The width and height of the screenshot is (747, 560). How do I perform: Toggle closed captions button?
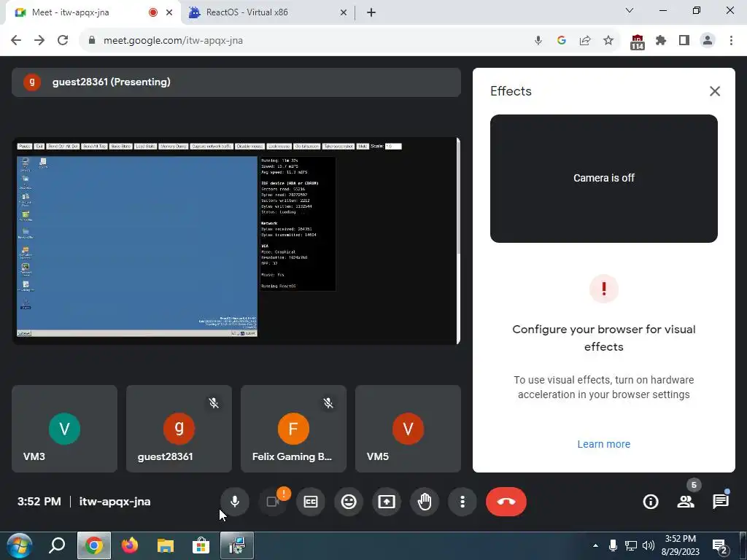[311, 502]
